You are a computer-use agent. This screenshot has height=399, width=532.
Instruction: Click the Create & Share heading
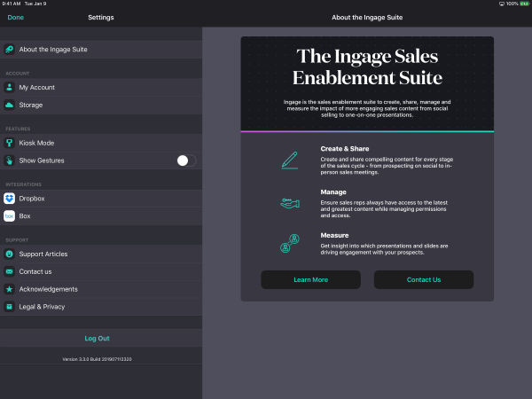click(345, 149)
